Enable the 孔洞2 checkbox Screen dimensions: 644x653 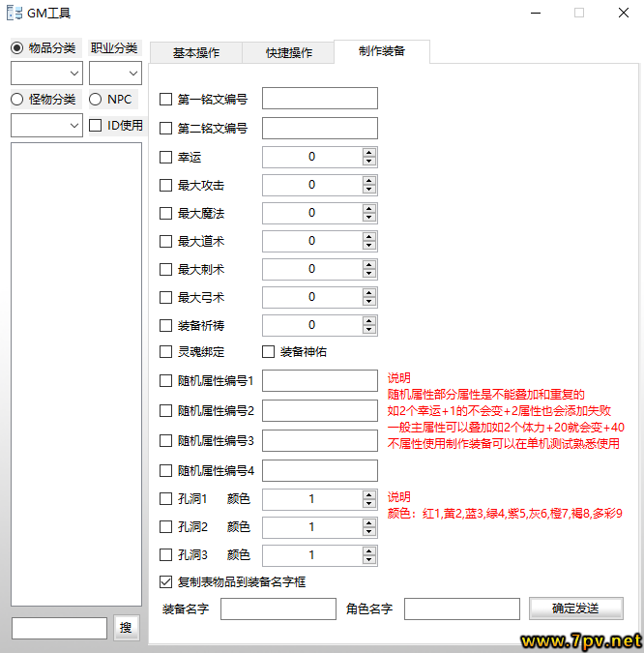(x=165, y=527)
